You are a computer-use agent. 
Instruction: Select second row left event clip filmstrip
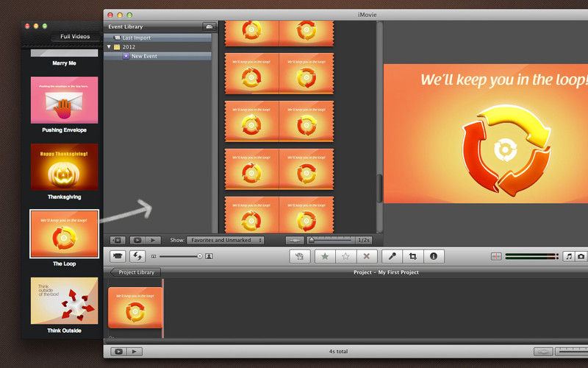(251, 73)
